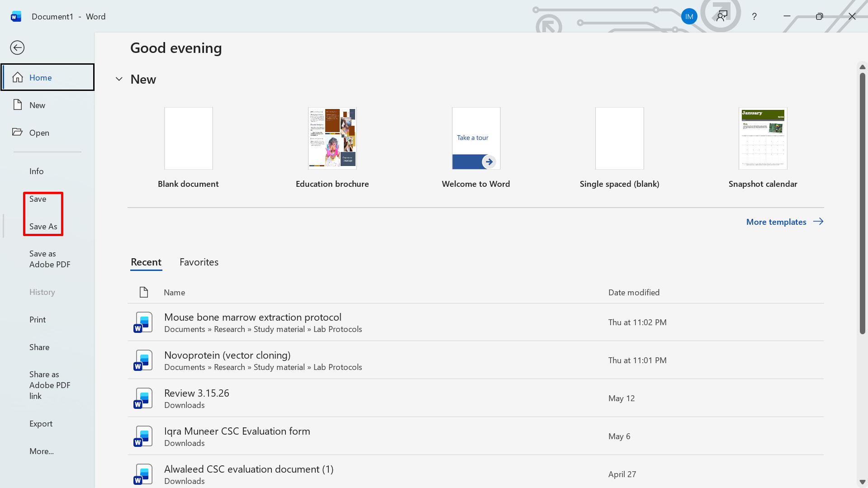This screenshot has width=868, height=488.
Task: Click the Thu at 11:02 PM date
Action: click(x=637, y=322)
